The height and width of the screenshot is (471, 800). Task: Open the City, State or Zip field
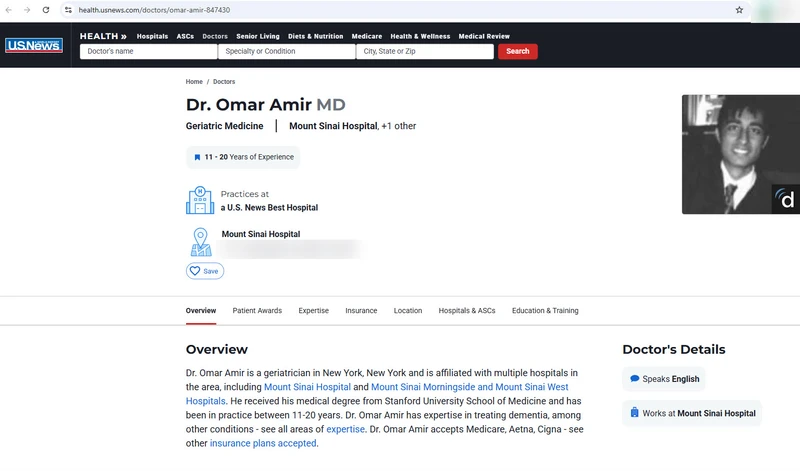tap(425, 51)
